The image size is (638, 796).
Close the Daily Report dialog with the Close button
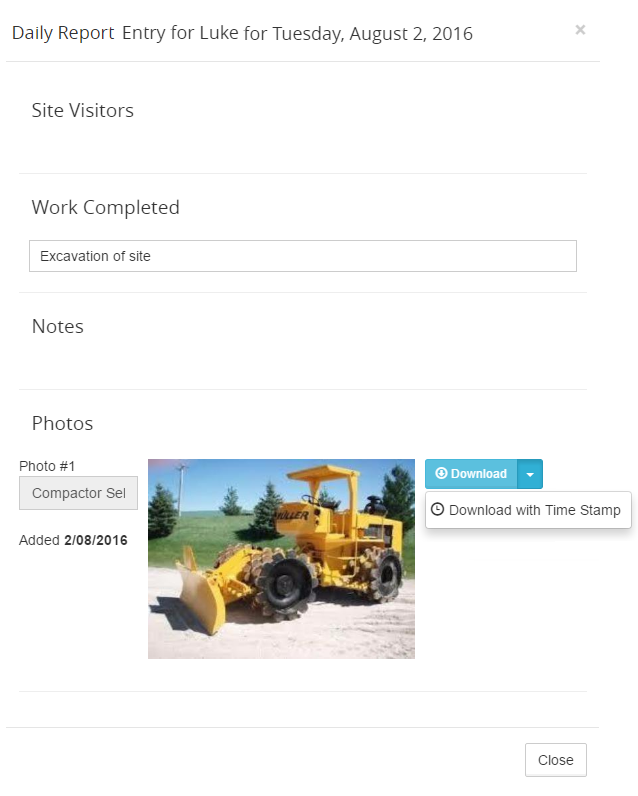[555, 759]
